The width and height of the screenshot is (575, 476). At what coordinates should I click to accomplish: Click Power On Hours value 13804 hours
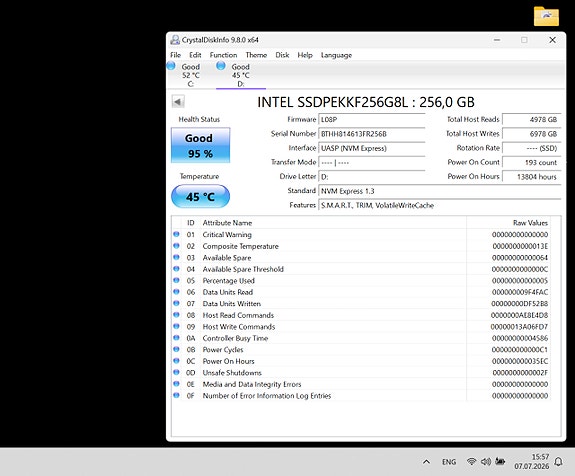pyautogui.click(x=531, y=177)
